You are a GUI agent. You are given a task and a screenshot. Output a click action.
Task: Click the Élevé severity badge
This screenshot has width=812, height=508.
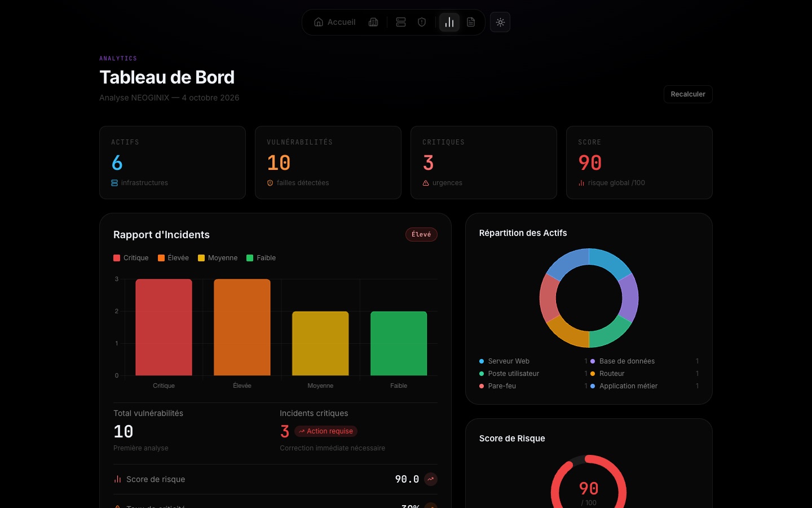[x=421, y=234]
